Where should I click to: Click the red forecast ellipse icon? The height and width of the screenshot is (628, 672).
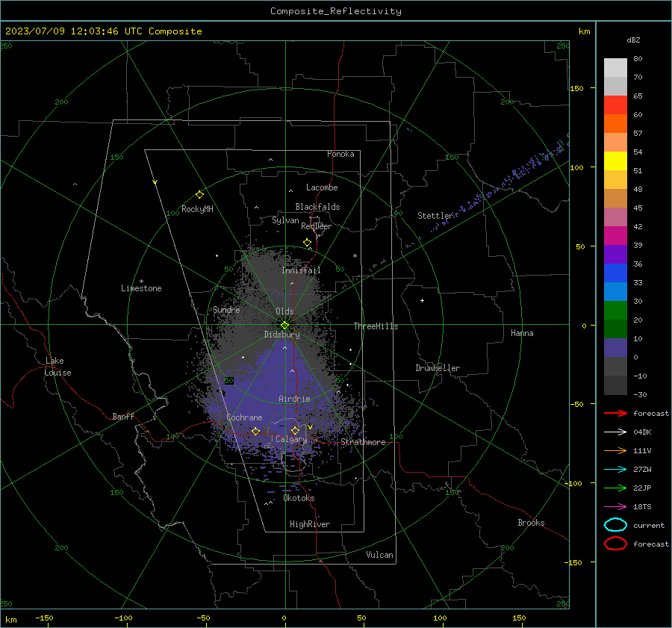tap(615, 544)
